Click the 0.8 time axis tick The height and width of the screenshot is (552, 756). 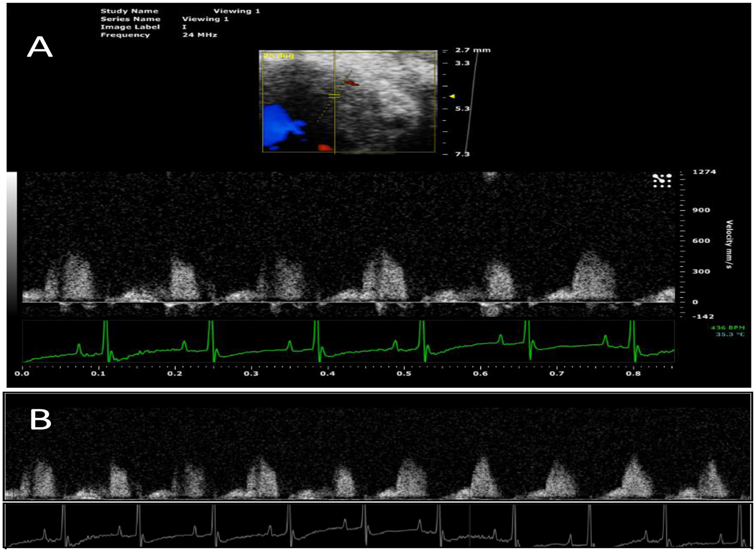click(x=633, y=373)
